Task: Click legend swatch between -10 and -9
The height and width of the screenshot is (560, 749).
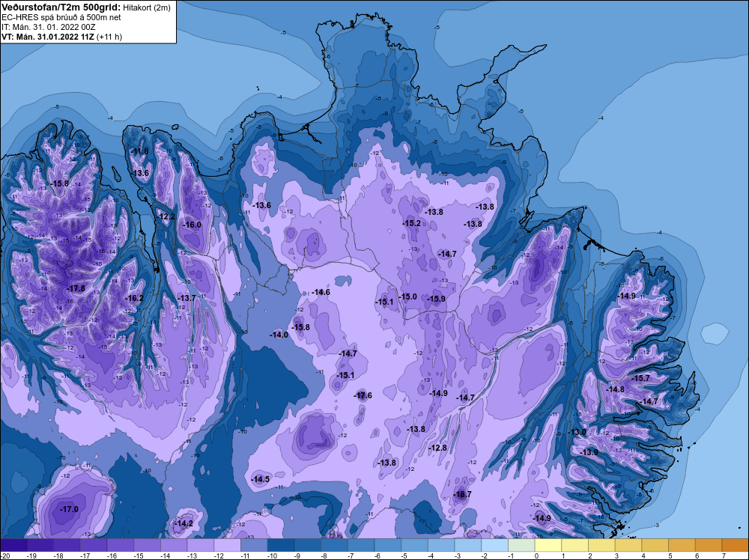Action: [x=281, y=545]
